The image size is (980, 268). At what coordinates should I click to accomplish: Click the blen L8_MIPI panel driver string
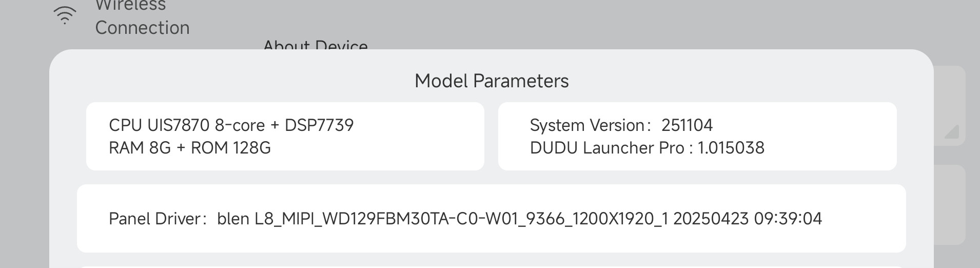tap(272, 219)
